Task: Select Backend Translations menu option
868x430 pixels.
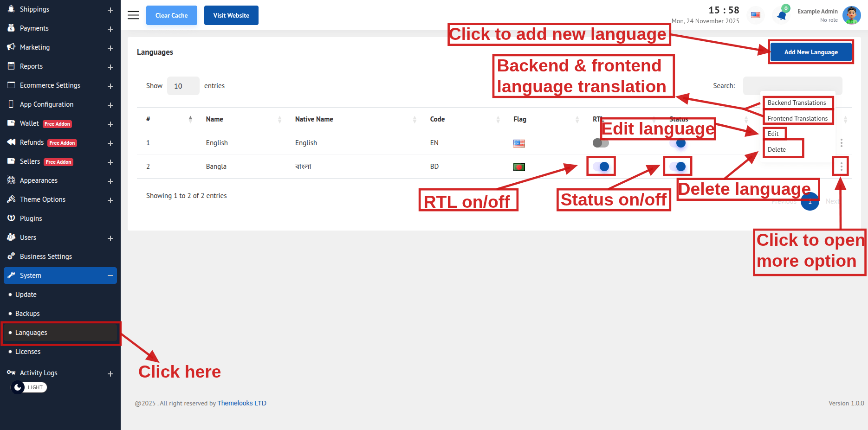Action: (x=797, y=103)
